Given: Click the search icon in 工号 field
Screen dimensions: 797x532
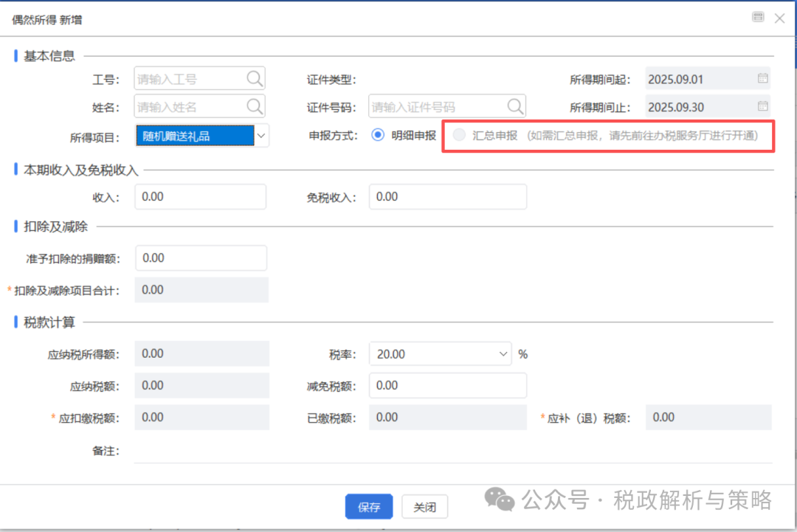Looking at the screenshot, I should (254, 79).
